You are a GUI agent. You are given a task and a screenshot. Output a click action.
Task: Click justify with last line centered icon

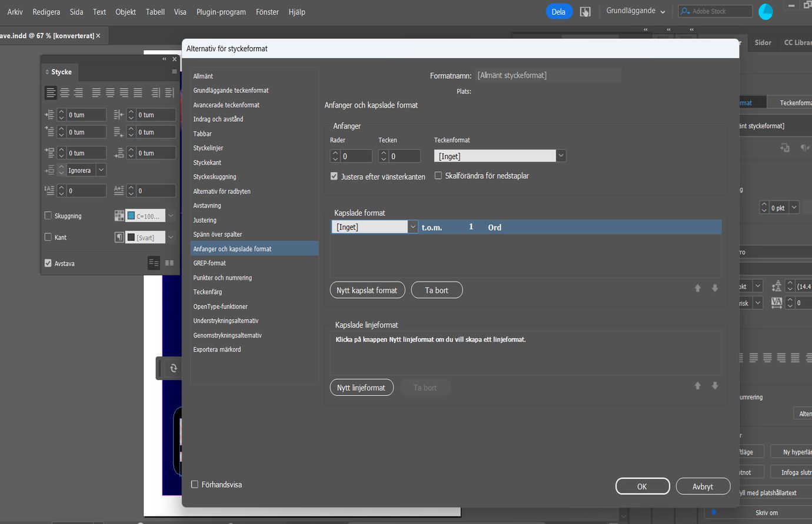110,93
